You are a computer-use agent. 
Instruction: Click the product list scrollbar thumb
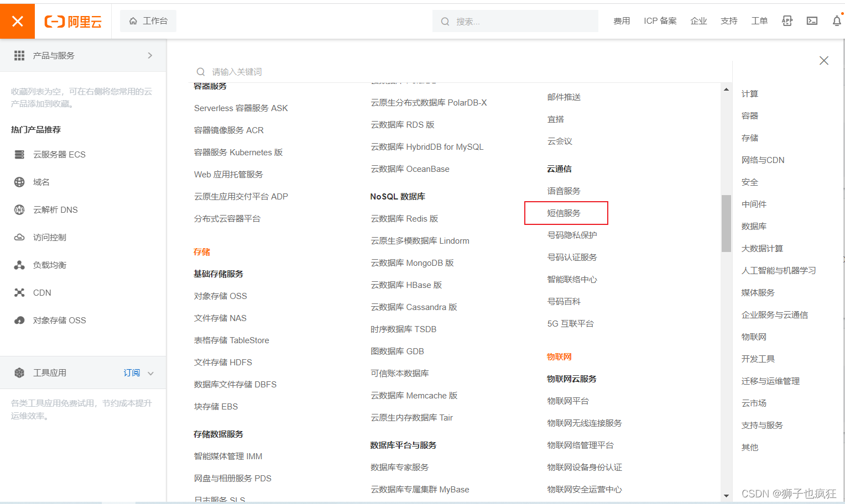click(726, 223)
